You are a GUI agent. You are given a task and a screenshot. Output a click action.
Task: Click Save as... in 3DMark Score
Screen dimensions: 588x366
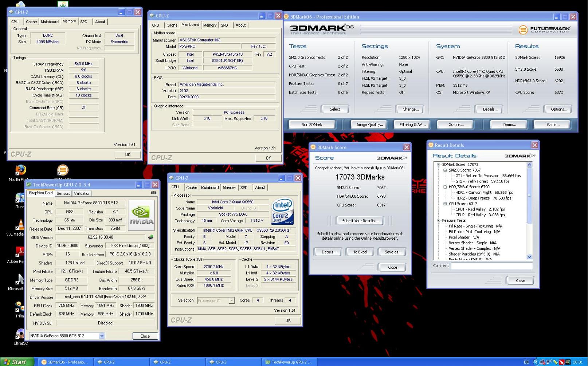pyautogui.click(x=393, y=252)
